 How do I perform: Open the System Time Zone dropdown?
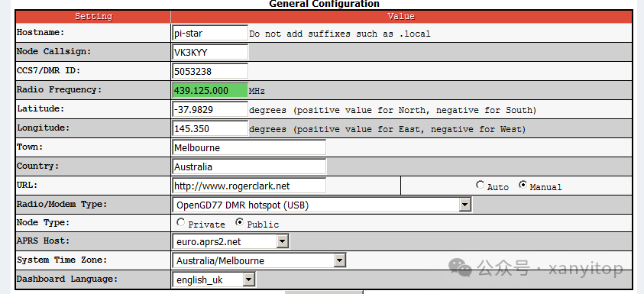[x=339, y=260]
